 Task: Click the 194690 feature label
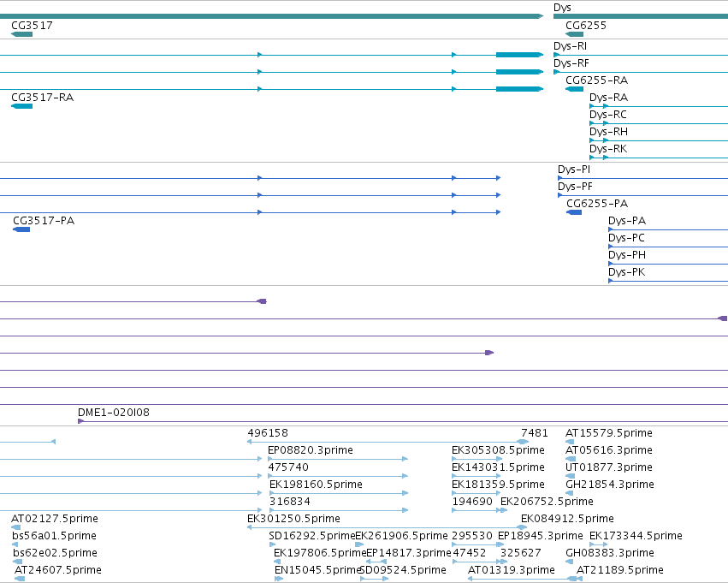point(472,502)
